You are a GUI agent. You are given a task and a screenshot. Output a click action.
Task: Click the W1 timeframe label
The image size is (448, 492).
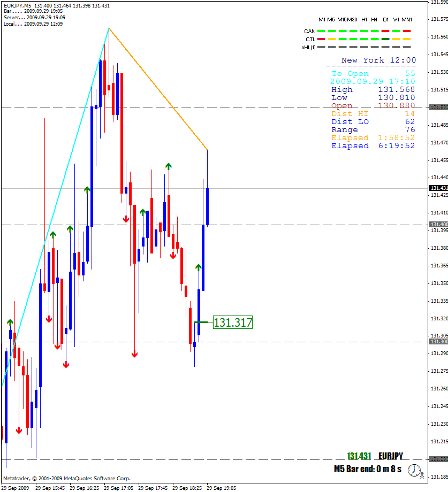pos(396,19)
